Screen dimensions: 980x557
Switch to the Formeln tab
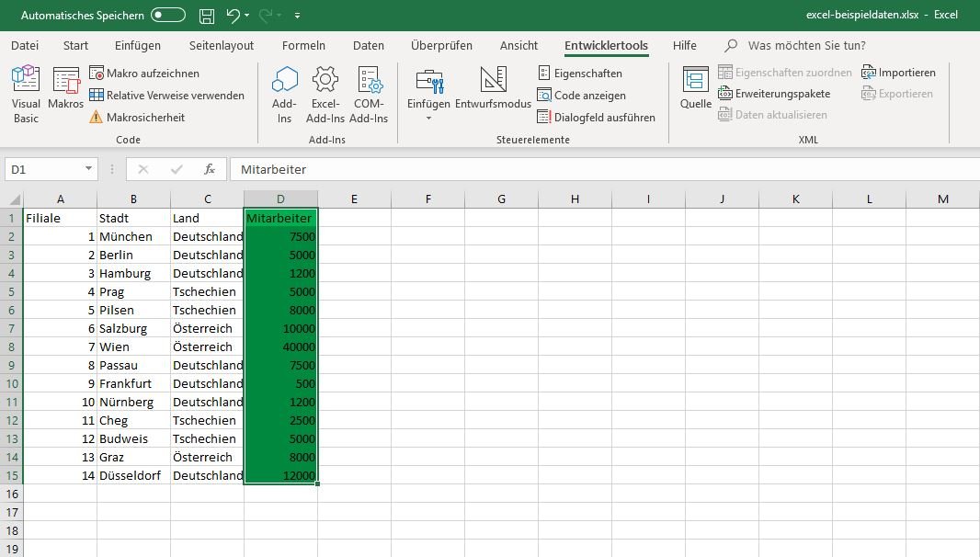click(303, 45)
